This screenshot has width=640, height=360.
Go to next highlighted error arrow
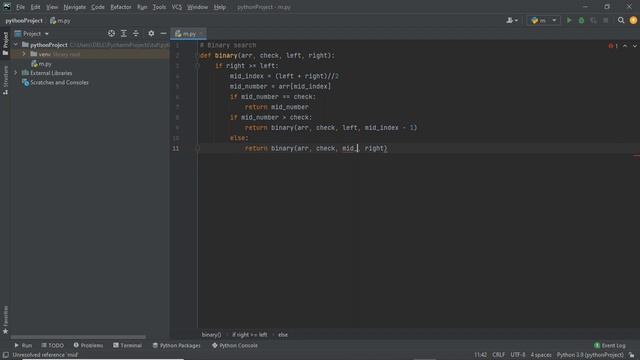pyautogui.click(x=635, y=46)
